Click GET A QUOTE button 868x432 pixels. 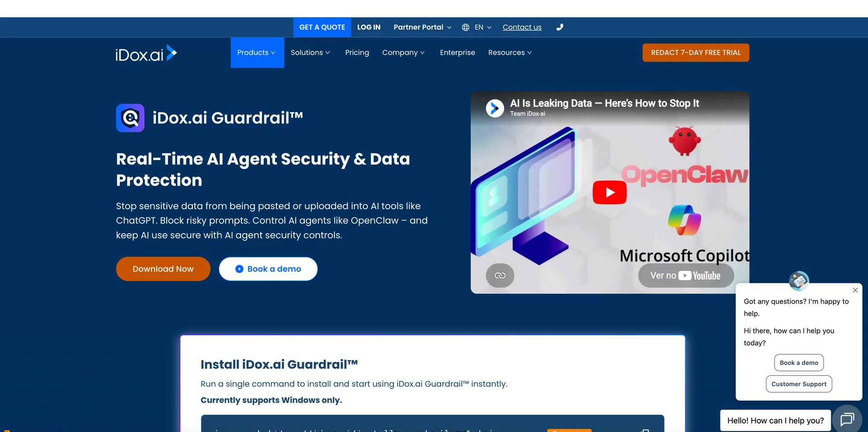(x=322, y=27)
